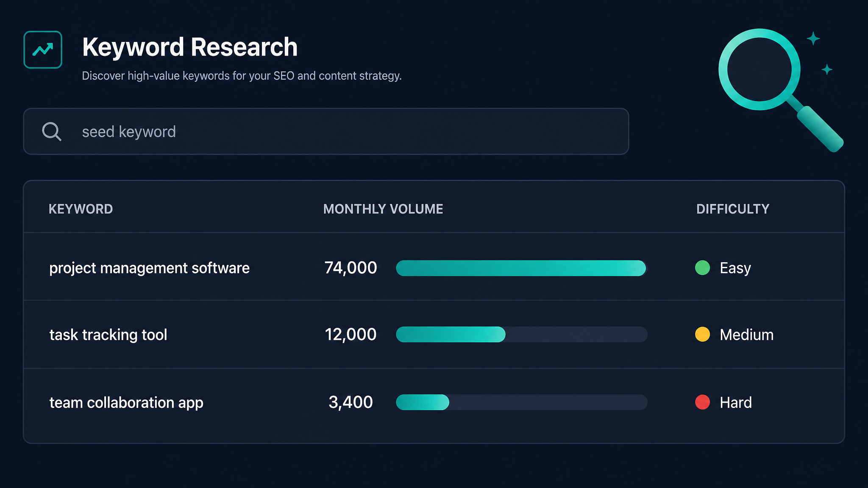Sort by the MONTHLY VOLUME column header
The height and width of the screenshot is (488, 868).
(383, 209)
